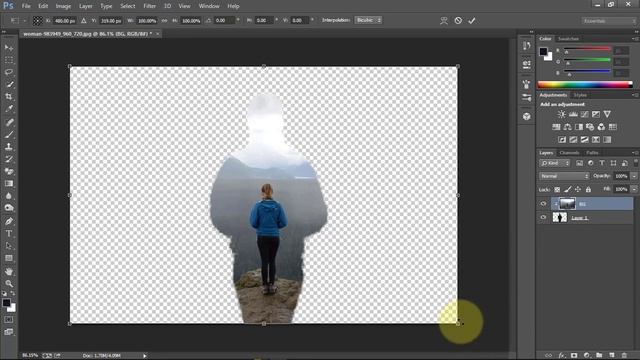Select the Rectangular Marquee tool
The height and width of the screenshot is (360, 640).
click(x=9, y=60)
